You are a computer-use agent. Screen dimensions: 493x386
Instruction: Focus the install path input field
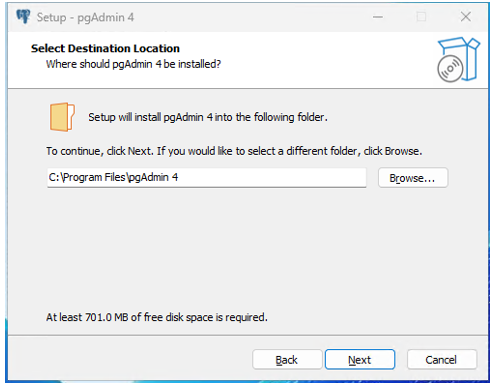tap(207, 177)
